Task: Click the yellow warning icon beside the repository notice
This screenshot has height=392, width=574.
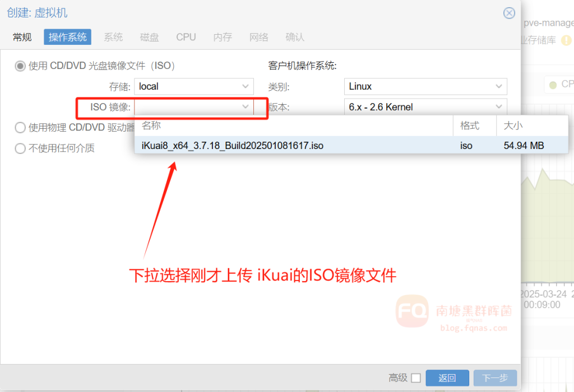Action: [566, 40]
